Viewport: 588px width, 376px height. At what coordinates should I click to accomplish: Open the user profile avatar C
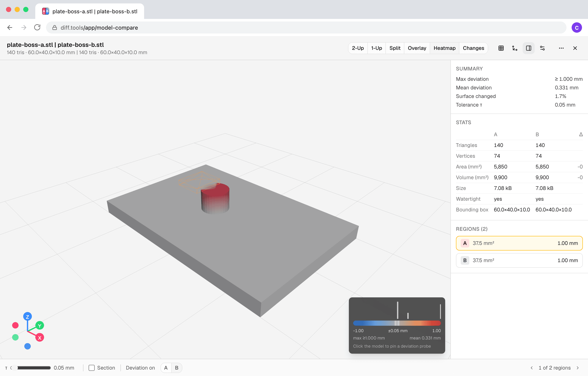577,28
